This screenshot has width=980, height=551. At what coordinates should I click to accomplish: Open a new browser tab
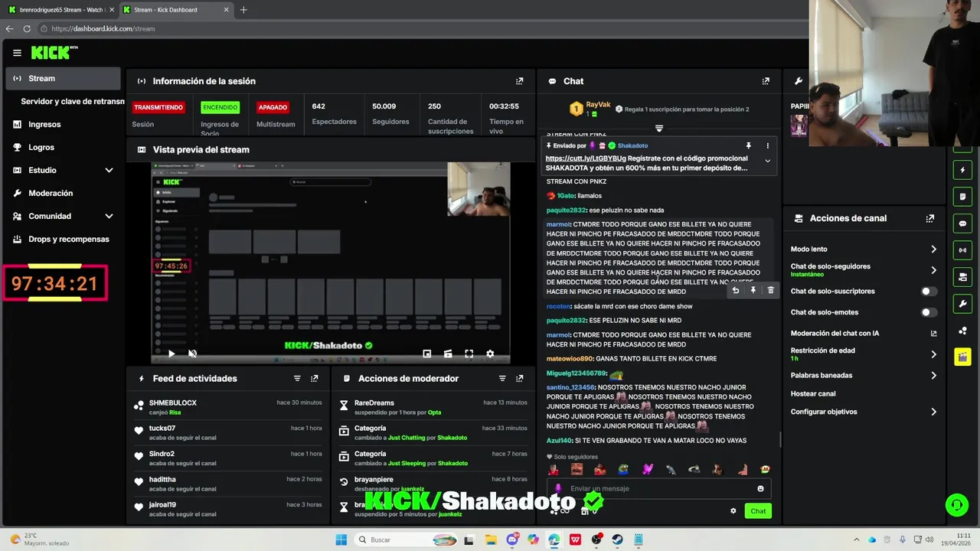(243, 10)
